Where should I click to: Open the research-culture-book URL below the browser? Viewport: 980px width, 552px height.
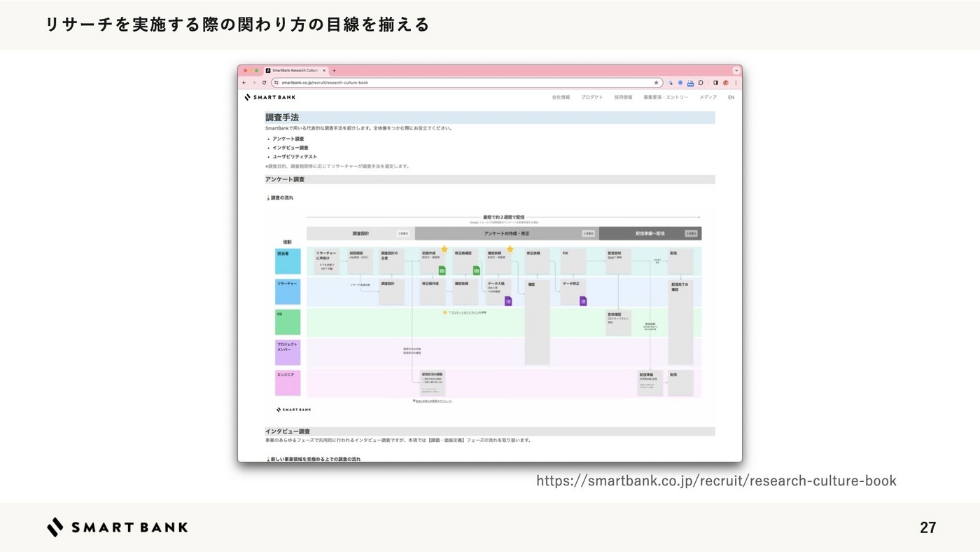pos(716,481)
